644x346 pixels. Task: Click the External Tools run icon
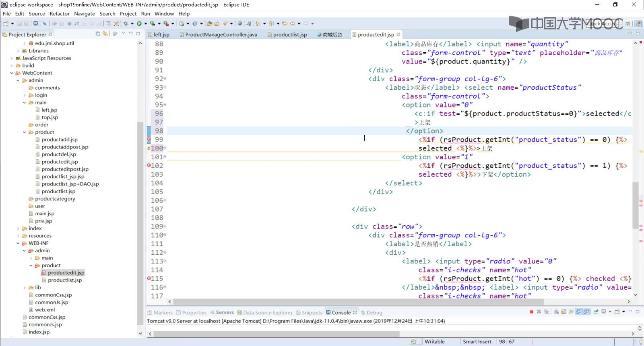tap(166, 23)
